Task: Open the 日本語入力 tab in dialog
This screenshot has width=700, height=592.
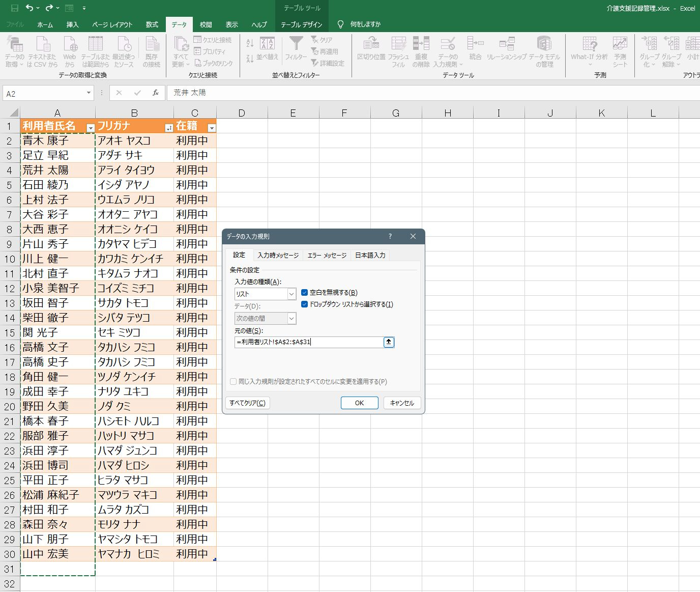Action: click(x=370, y=255)
